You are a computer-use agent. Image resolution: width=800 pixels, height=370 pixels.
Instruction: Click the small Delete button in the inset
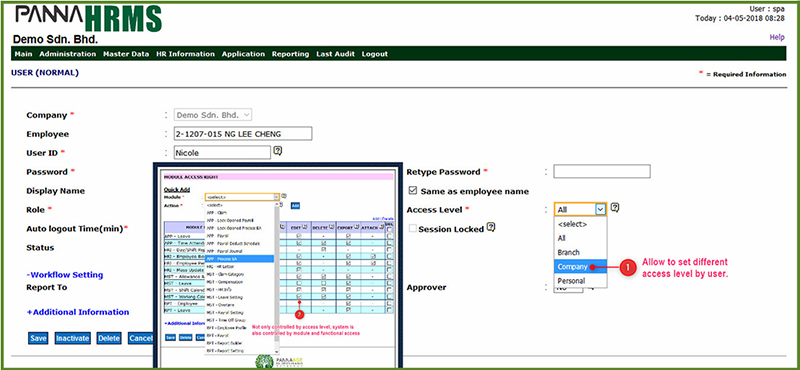(185, 337)
